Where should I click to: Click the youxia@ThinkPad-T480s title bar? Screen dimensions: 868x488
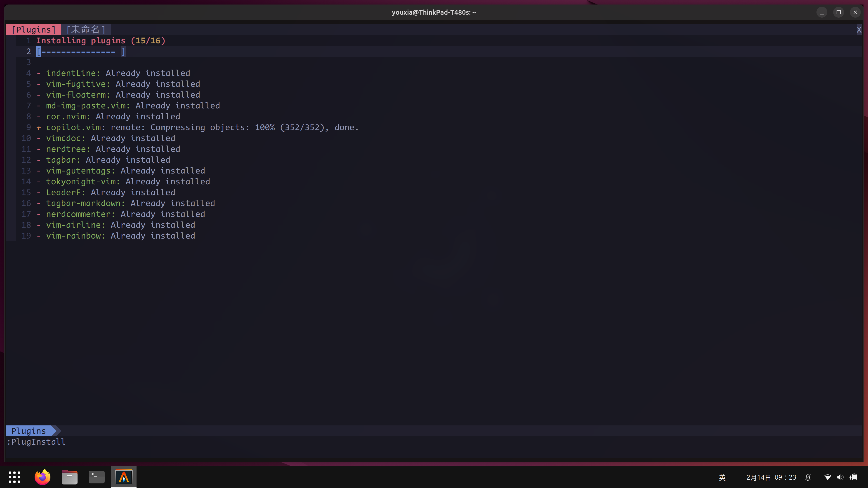click(434, 12)
